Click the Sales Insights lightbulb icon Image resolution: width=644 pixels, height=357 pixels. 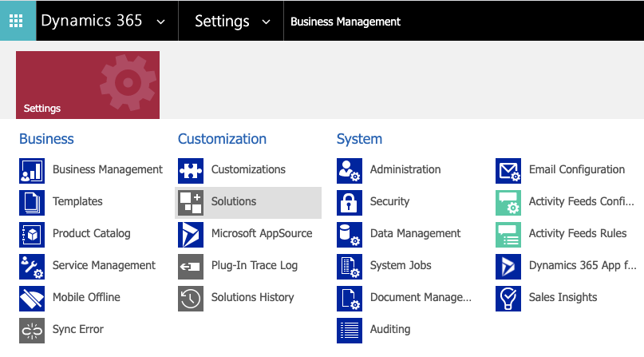[508, 299]
